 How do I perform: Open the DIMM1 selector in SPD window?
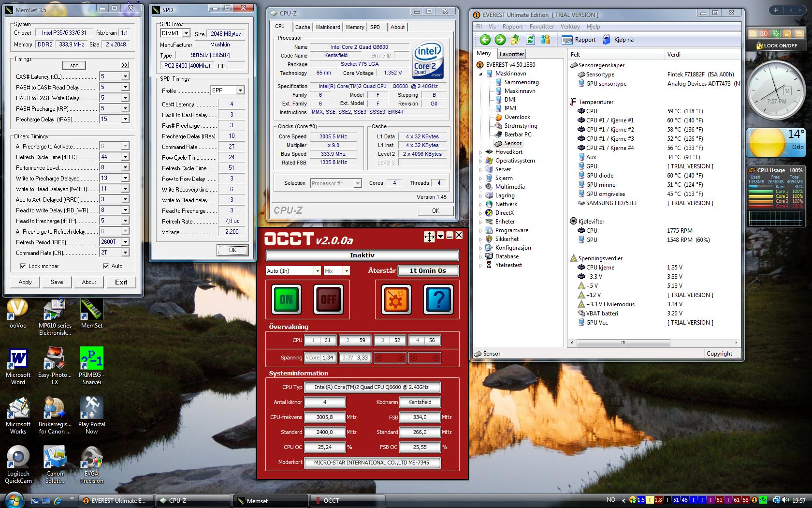(x=186, y=33)
